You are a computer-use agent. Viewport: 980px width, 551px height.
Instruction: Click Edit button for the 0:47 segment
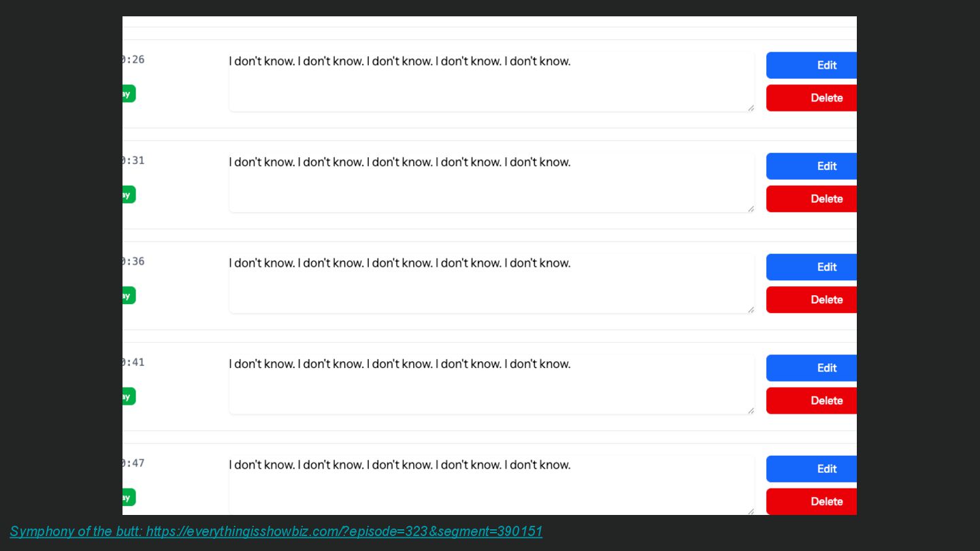pos(811,469)
